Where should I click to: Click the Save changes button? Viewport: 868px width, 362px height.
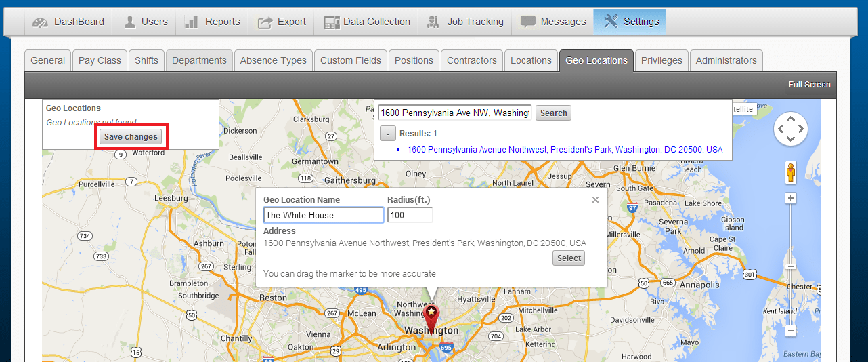point(131,137)
